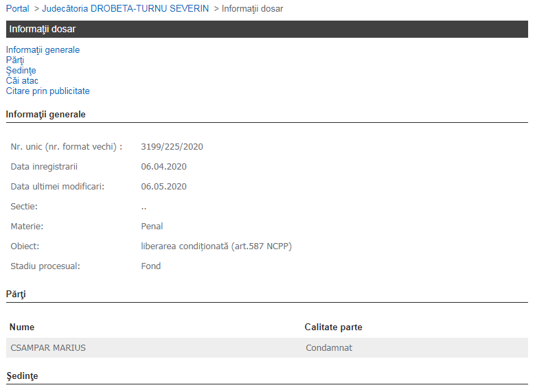Click the Informaţii dosar breadcrumb text
The height and width of the screenshot is (392, 535).
252,9
